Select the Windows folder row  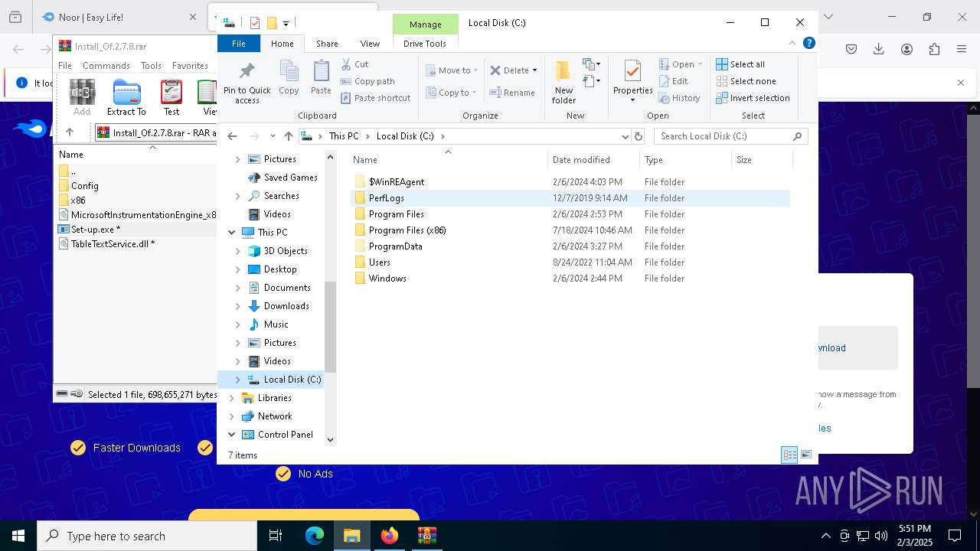[x=570, y=279]
